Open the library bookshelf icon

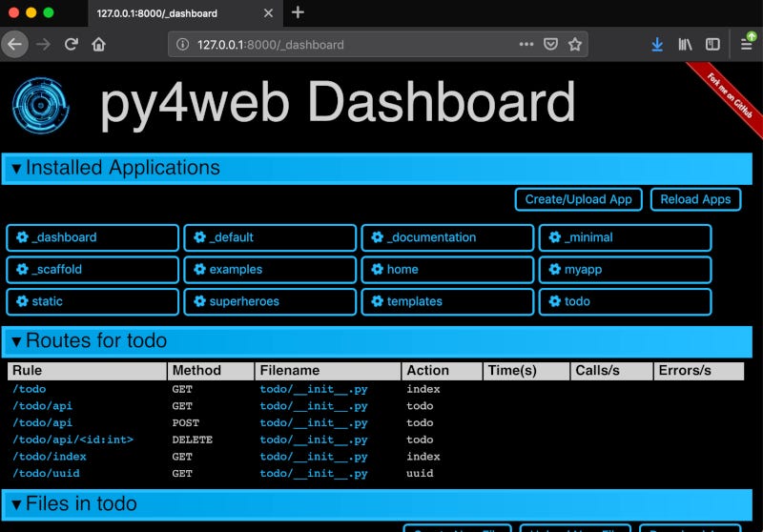click(x=685, y=45)
